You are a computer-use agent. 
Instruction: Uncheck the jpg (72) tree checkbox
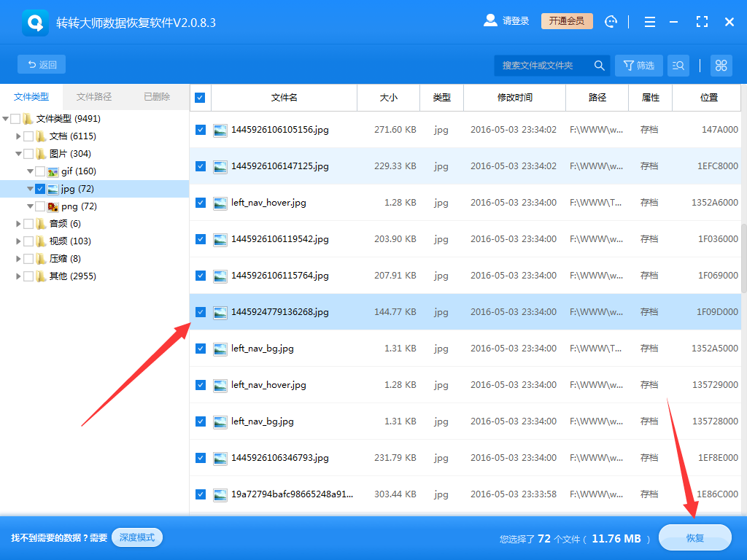point(40,189)
